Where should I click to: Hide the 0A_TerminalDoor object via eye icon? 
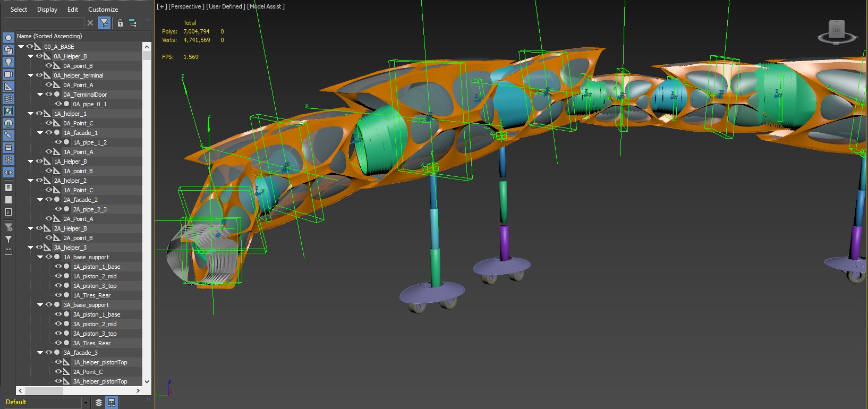(x=49, y=95)
